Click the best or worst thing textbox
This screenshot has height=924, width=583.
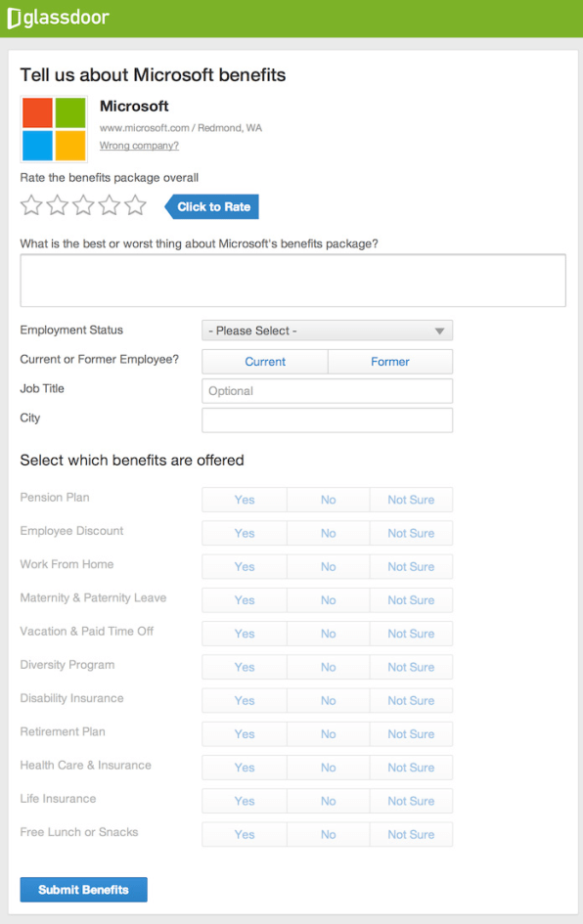tap(293, 281)
